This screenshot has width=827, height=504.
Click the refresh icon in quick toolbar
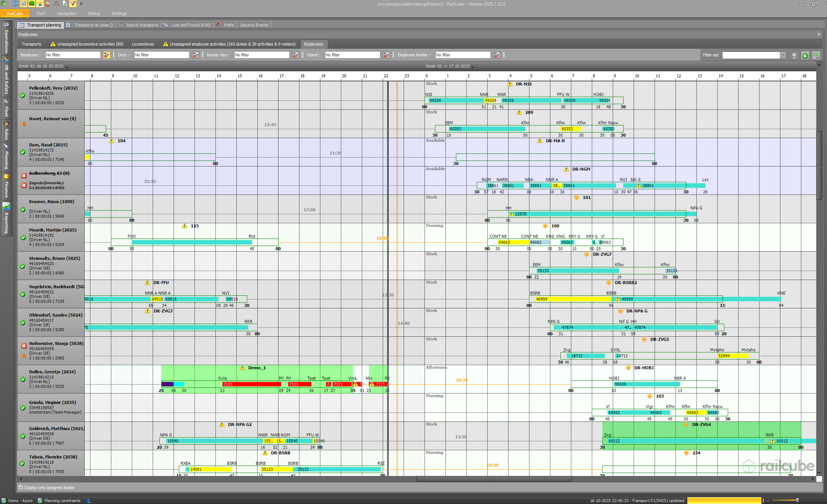click(x=15, y=4)
